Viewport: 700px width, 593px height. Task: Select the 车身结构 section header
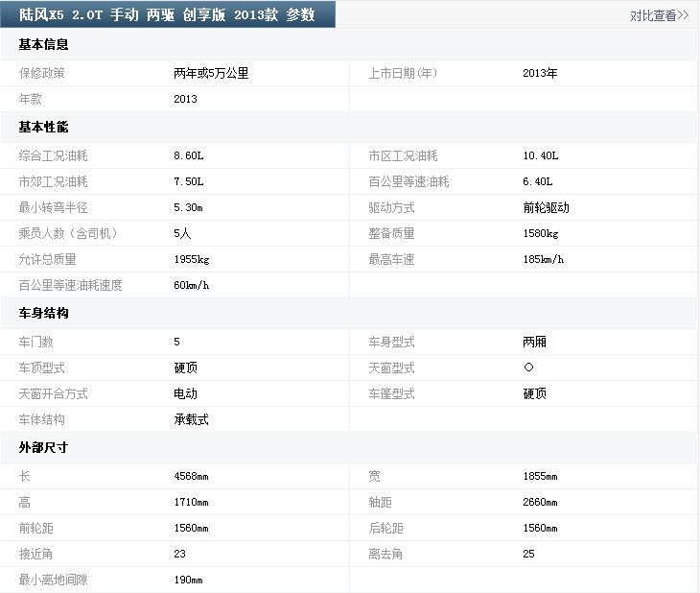(43, 313)
